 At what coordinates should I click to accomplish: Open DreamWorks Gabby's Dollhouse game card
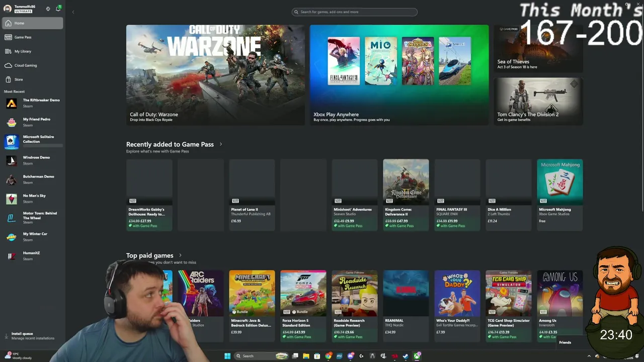click(x=149, y=195)
